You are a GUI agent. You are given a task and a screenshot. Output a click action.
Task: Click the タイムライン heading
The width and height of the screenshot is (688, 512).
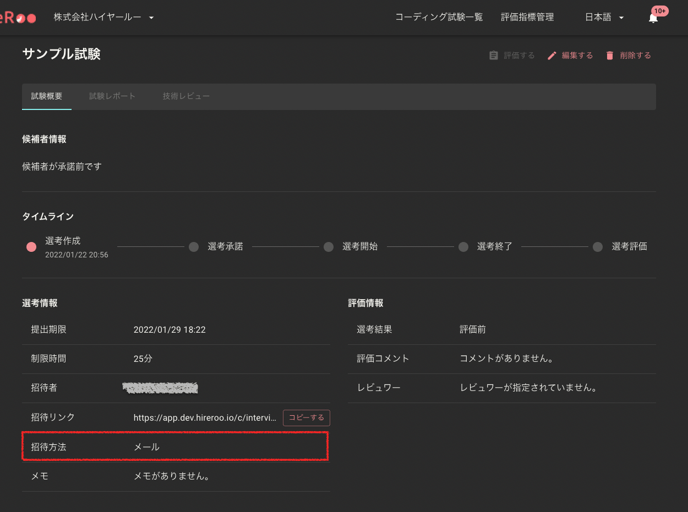click(x=48, y=216)
